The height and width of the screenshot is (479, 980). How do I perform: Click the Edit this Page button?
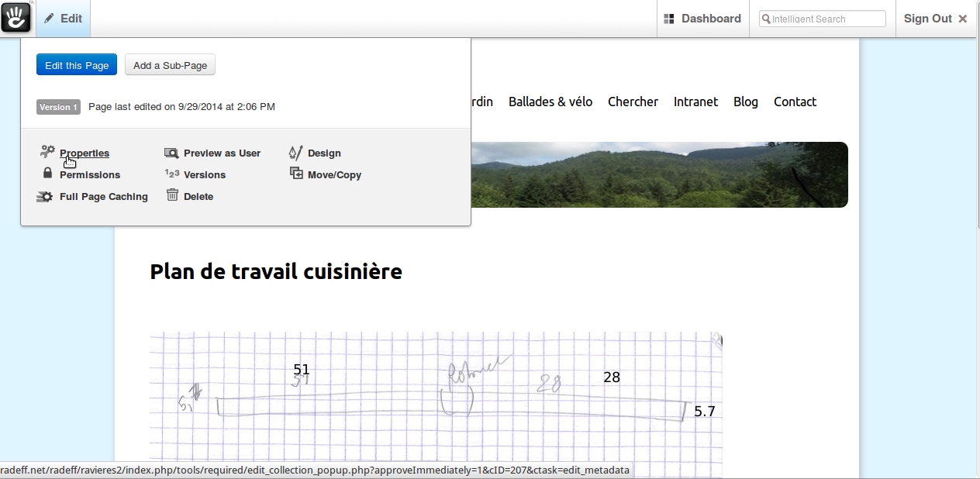click(x=77, y=65)
